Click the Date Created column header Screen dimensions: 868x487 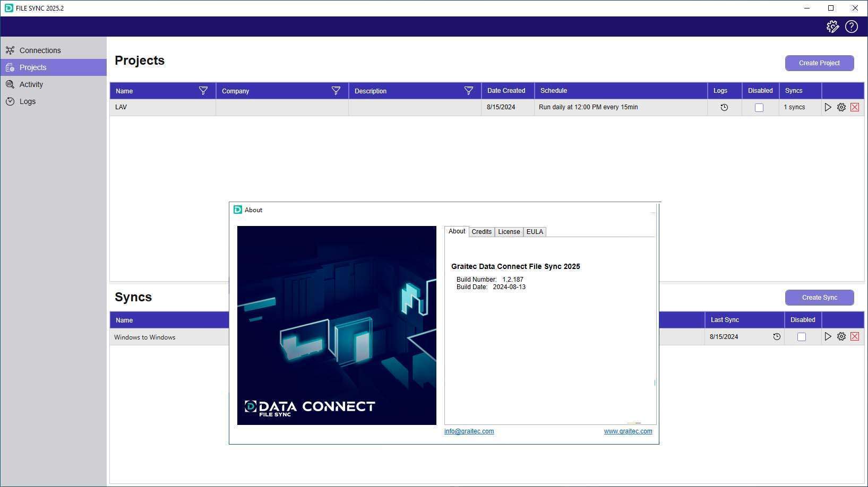508,91
